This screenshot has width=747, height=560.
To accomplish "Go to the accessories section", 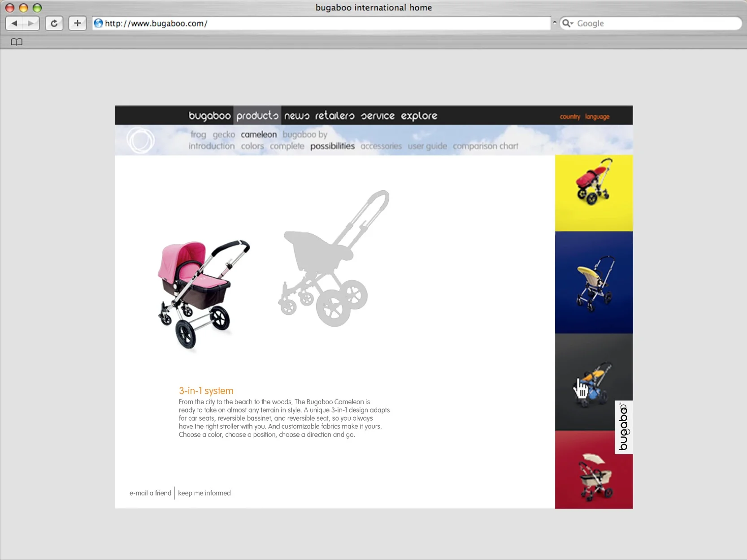I will (381, 146).
